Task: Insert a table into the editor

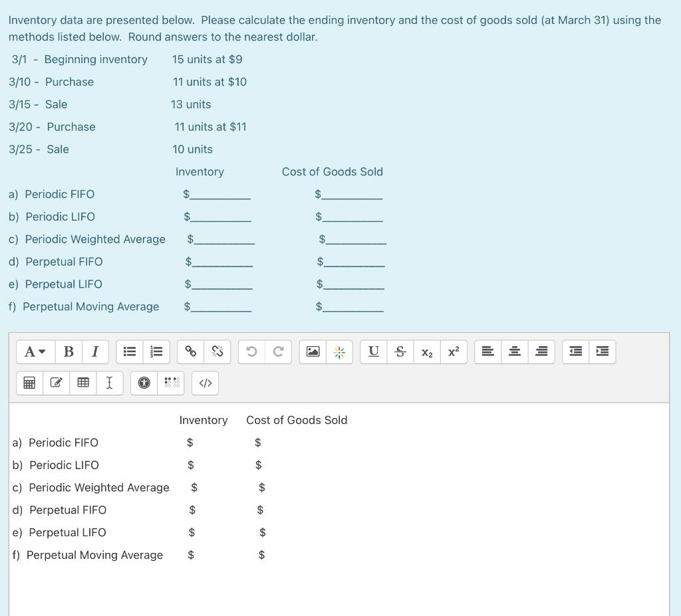Action: click(x=82, y=383)
